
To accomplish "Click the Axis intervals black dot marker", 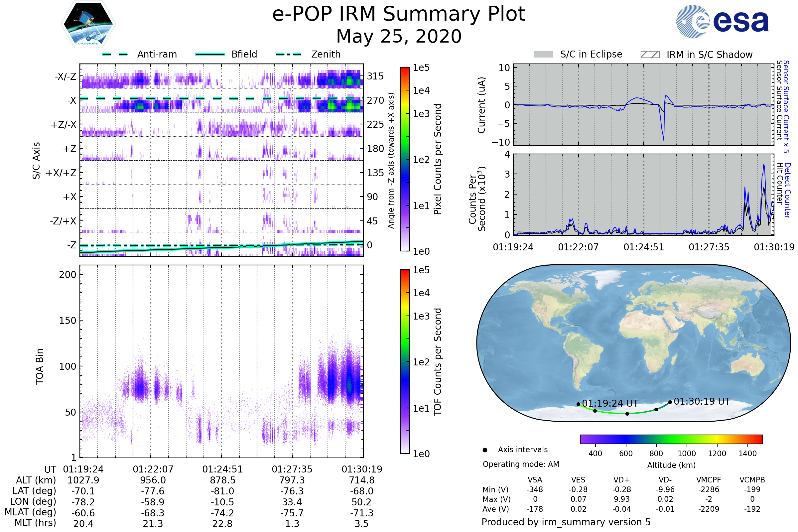I will (x=485, y=450).
